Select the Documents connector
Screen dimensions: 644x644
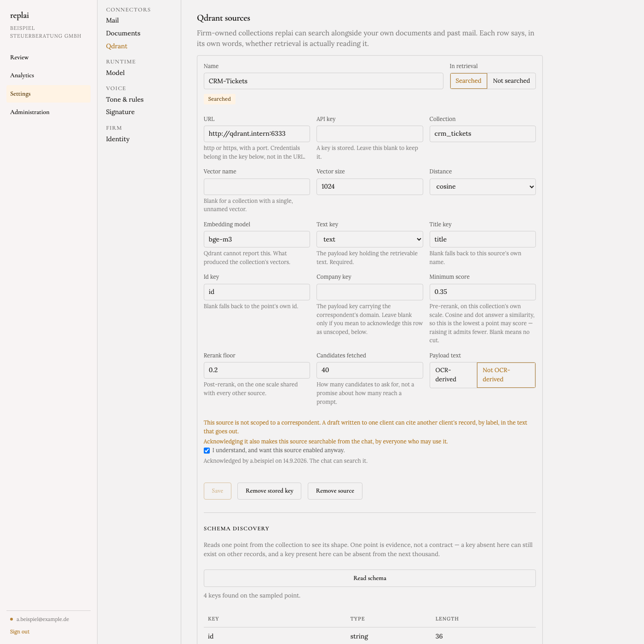(123, 33)
